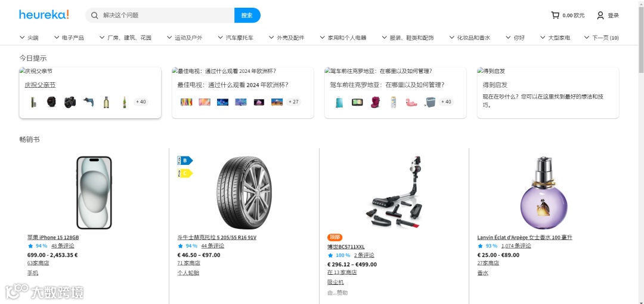Expand the 电子产品 category dropdown

coord(69,38)
